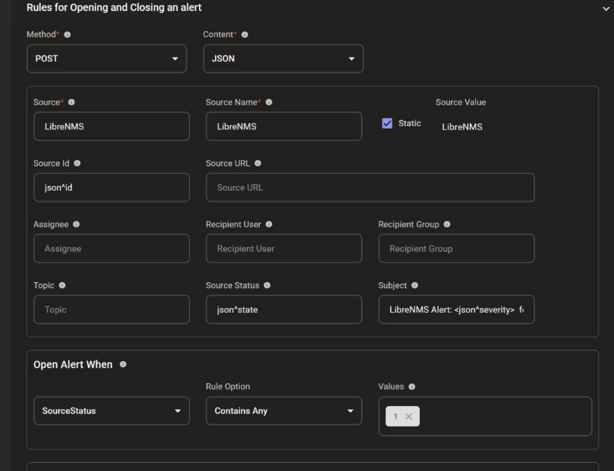
Task: Click the Source URL input field
Action: (x=370, y=188)
